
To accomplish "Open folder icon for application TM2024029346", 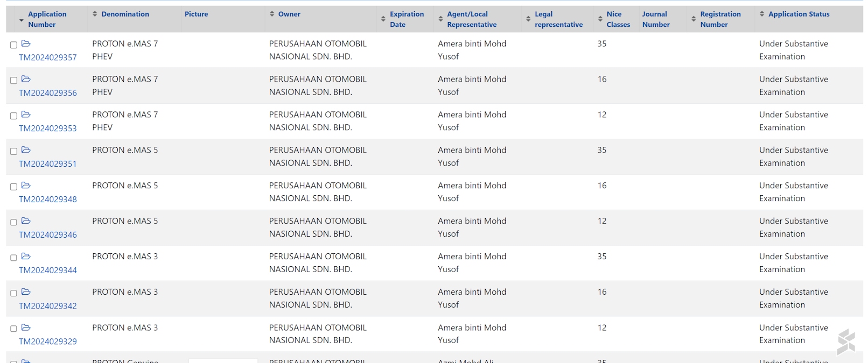I will click(26, 221).
